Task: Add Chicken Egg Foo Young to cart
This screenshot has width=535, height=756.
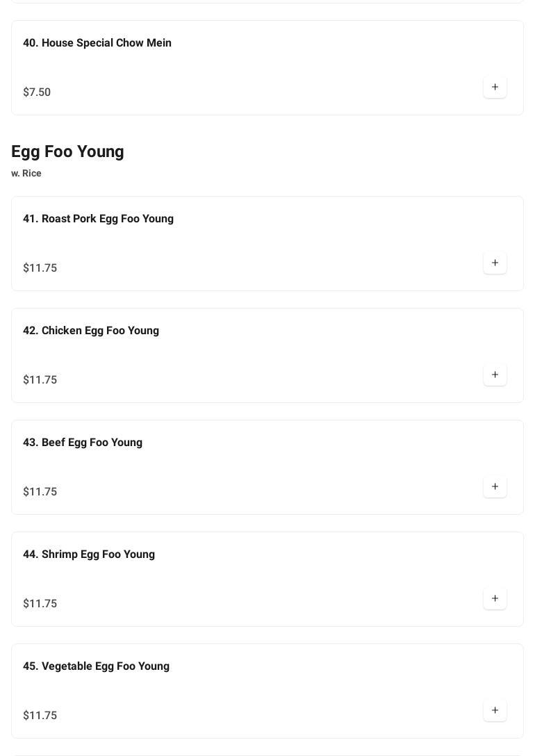Action: (495, 375)
